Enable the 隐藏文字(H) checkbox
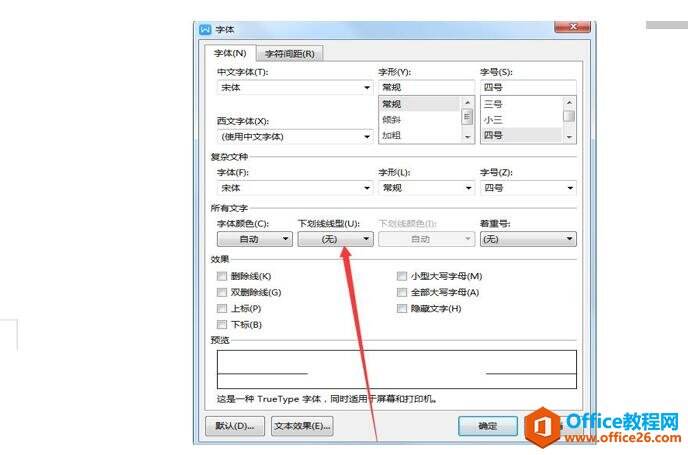This screenshot has width=688, height=455. (x=401, y=308)
